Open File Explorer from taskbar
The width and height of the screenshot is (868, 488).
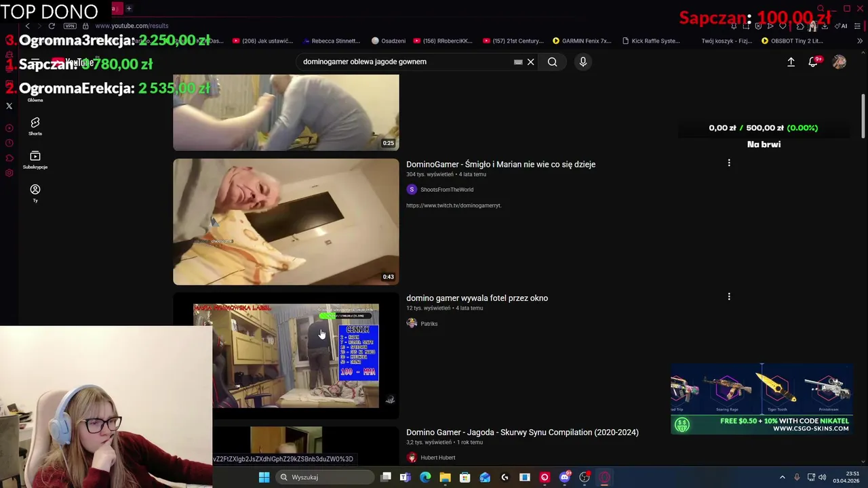coord(445,477)
